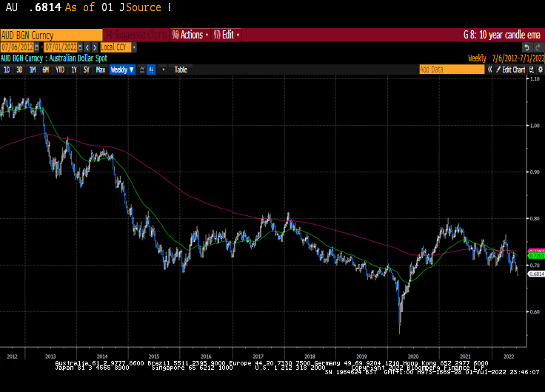
Task: Edit the AUD BGN Curncy security field
Action: point(51,35)
